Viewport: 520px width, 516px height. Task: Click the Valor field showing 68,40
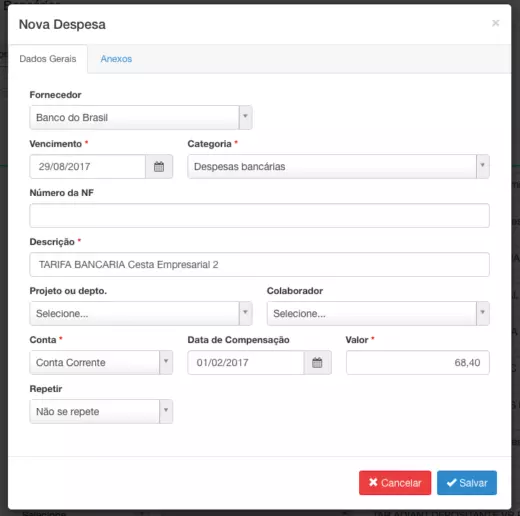click(x=418, y=362)
